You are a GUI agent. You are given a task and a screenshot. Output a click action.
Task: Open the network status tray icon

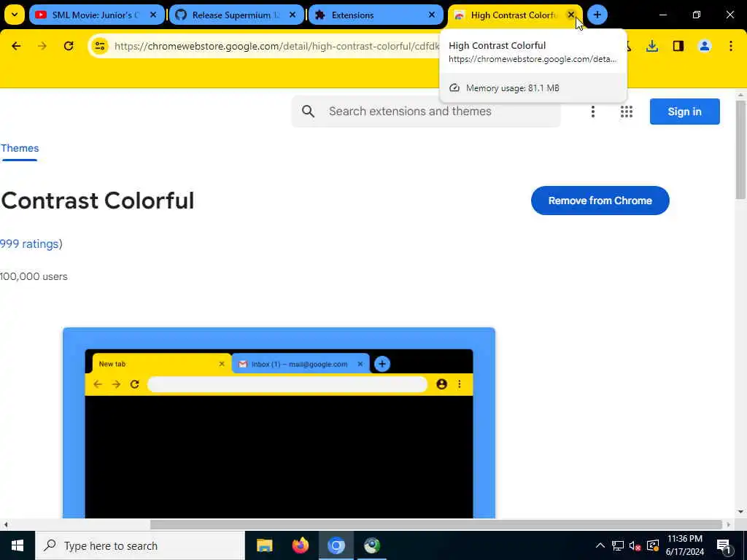tap(618, 545)
